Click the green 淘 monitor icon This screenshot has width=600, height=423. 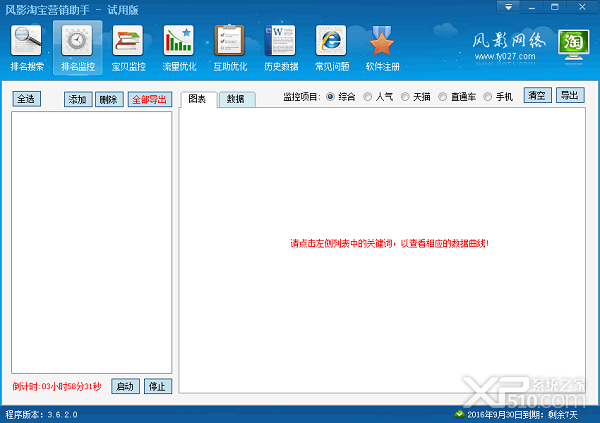tap(573, 44)
